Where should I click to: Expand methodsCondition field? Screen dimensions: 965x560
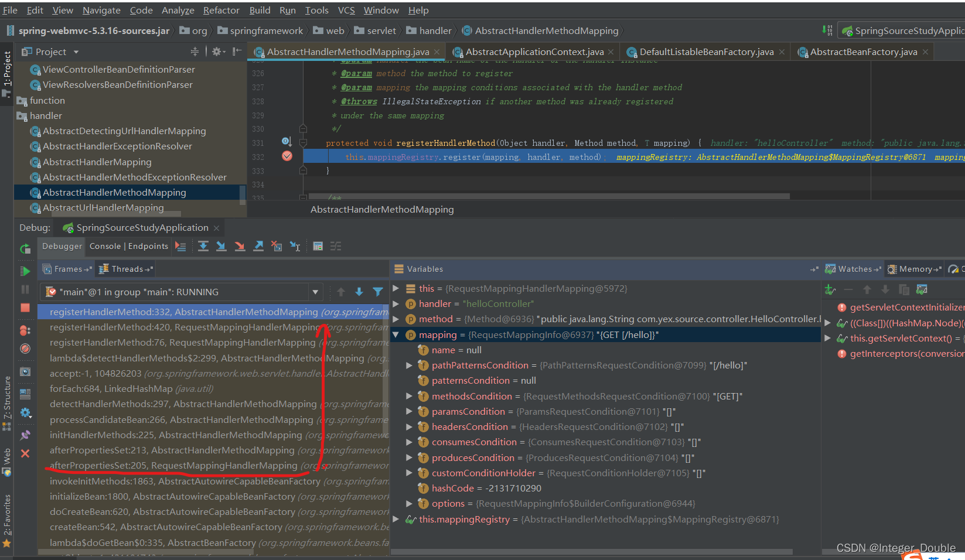410,396
